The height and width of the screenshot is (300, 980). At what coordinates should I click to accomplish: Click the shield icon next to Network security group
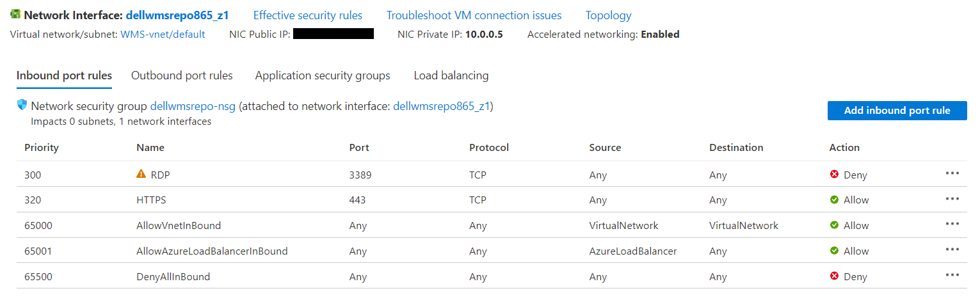(x=22, y=106)
